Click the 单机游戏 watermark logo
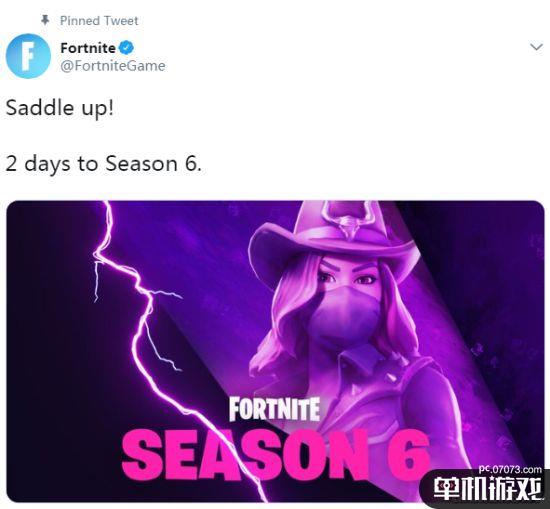Screen dimensions: 550x509 tap(488, 489)
